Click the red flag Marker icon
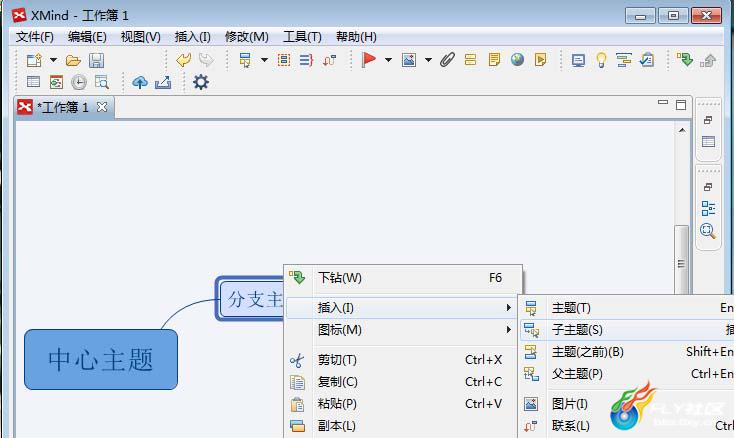 (x=369, y=59)
